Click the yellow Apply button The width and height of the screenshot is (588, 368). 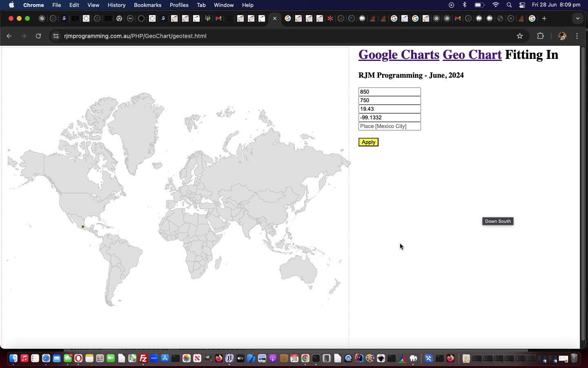pos(368,142)
